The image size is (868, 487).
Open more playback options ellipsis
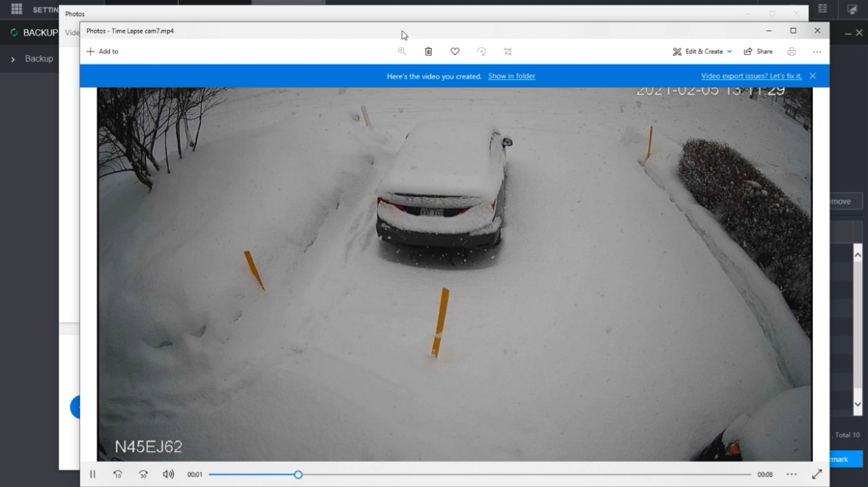pos(791,474)
